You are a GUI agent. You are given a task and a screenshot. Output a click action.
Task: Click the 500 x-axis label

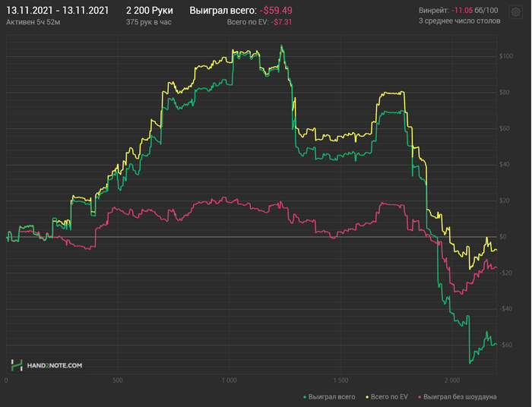pos(117,380)
